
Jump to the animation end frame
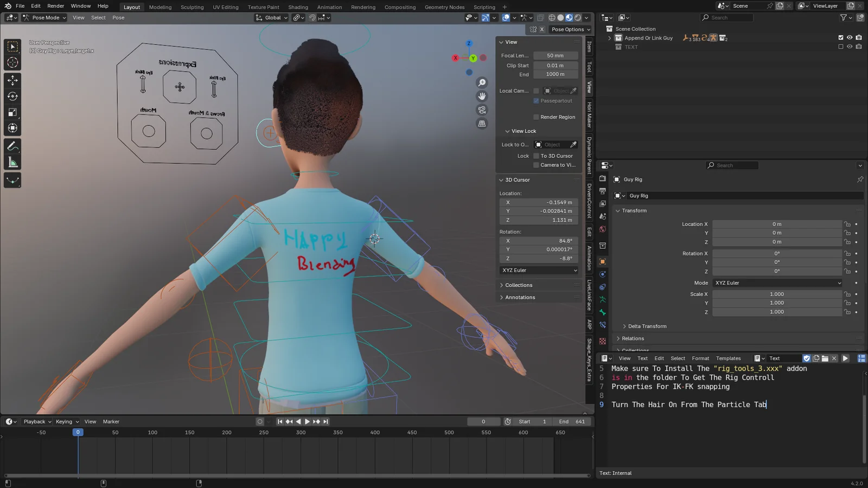pyautogui.click(x=325, y=421)
